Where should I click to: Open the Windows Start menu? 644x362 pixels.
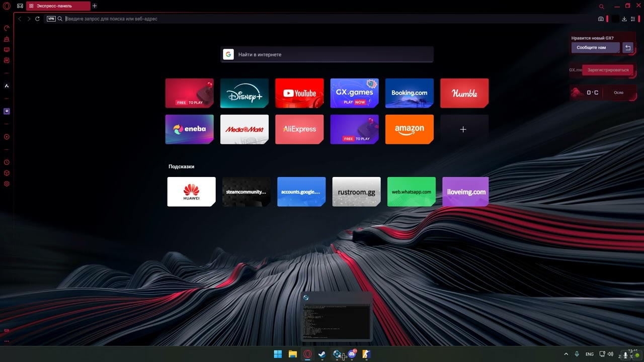pos(278,354)
